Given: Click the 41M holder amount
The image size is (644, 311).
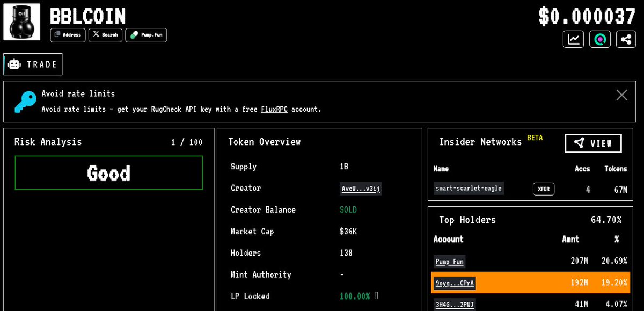Looking at the screenshot, I should point(581,305).
